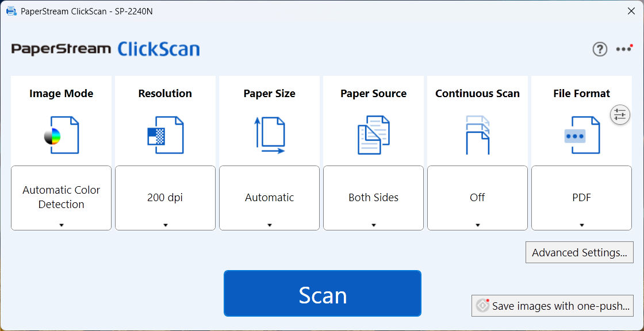Image resolution: width=644 pixels, height=331 pixels.
Task: Click Save images with one-push button
Action: [x=553, y=306]
